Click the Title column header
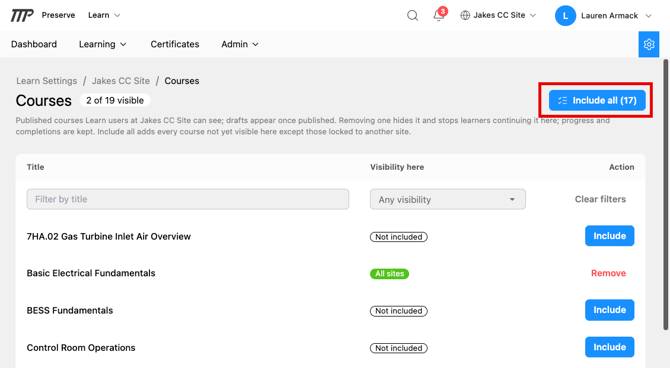Viewport: 670px width, 368px height. click(35, 167)
